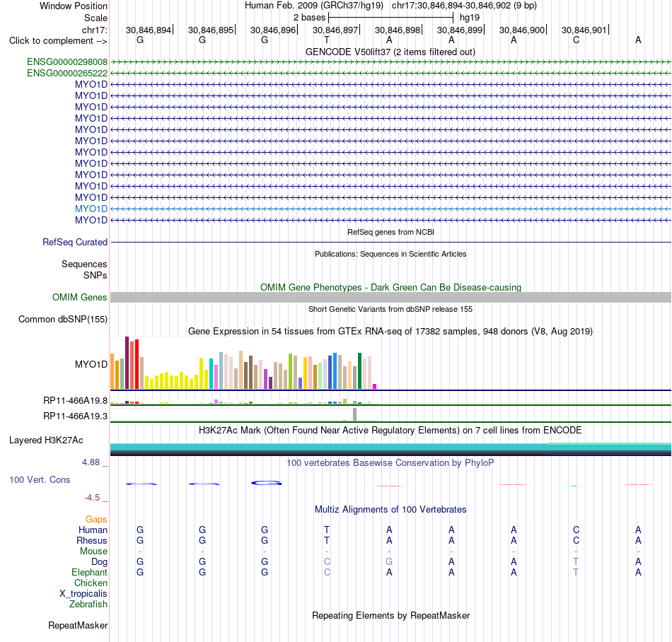Open the PhyloP Basewise Conservation title
The width and height of the screenshot is (672, 642).
390,463
